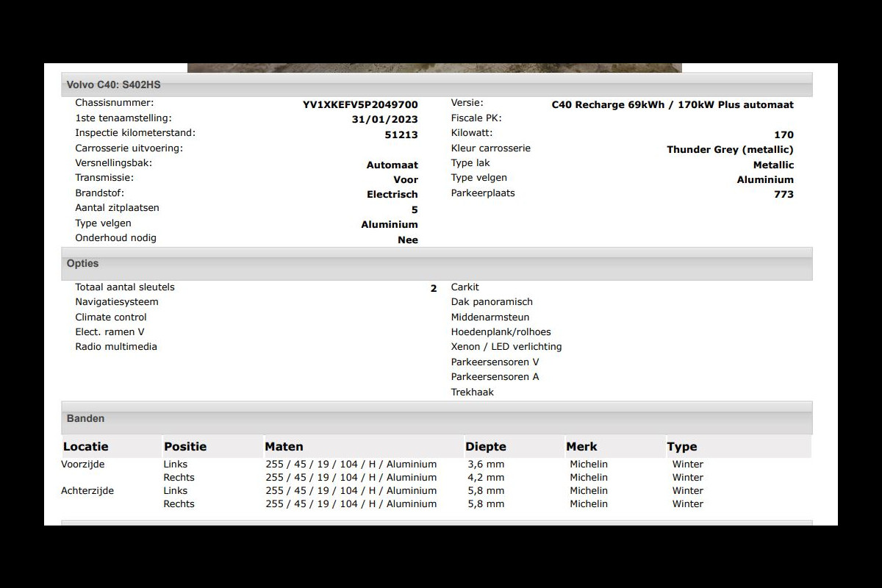Click the Merk column header
This screenshot has height=588, width=882.
click(x=581, y=446)
